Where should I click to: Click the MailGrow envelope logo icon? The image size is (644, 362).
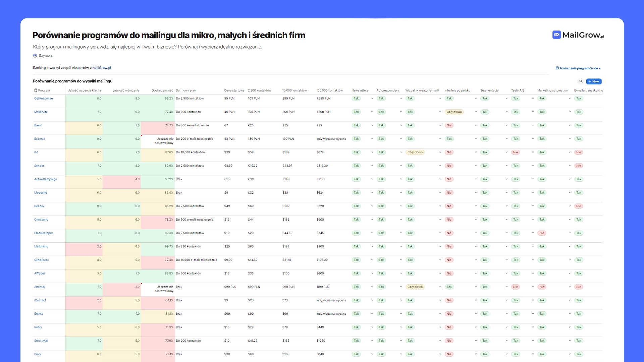pos(556,35)
